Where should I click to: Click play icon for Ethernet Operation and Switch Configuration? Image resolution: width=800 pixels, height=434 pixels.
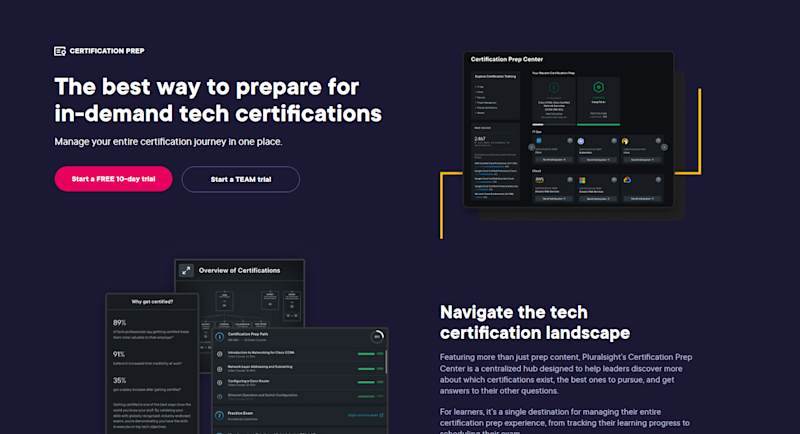219,396
